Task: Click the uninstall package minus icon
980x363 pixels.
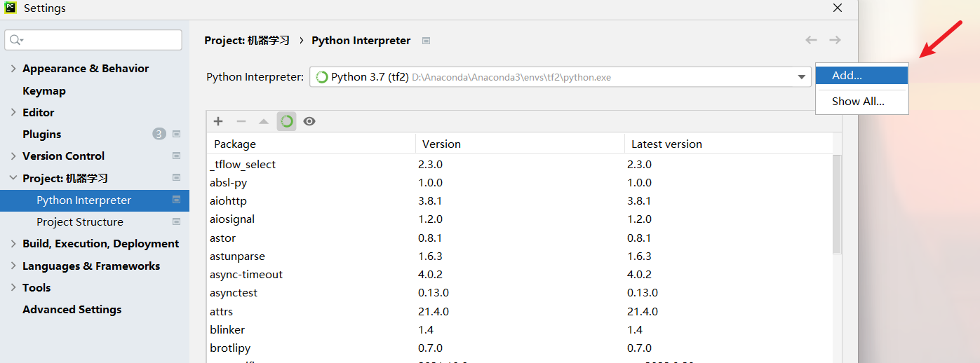Action: pyautogui.click(x=241, y=121)
